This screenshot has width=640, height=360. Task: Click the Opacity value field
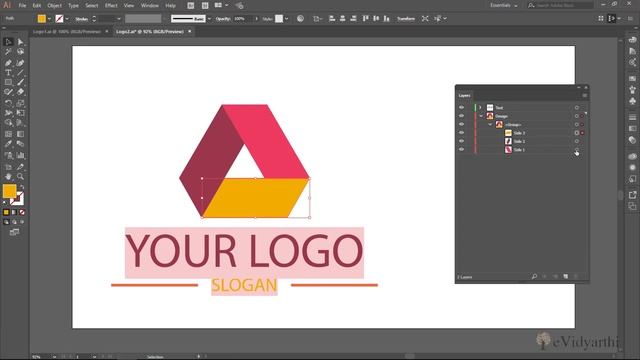(244, 19)
